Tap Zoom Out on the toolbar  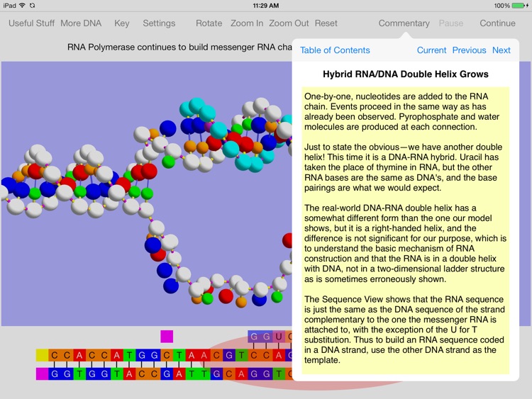(289, 23)
